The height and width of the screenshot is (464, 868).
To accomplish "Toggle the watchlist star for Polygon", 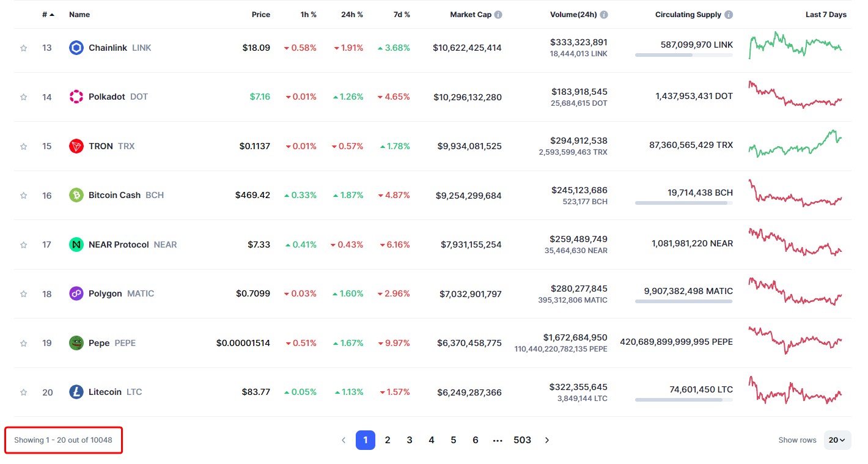I will click(x=24, y=294).
